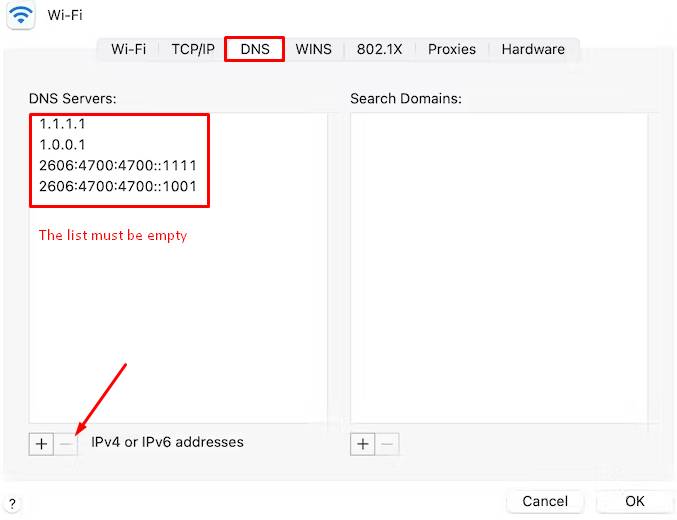This screenshot has height=520, width=677.
Task: Click minus button under Search Domains
Action: click(x=388, y=444)
